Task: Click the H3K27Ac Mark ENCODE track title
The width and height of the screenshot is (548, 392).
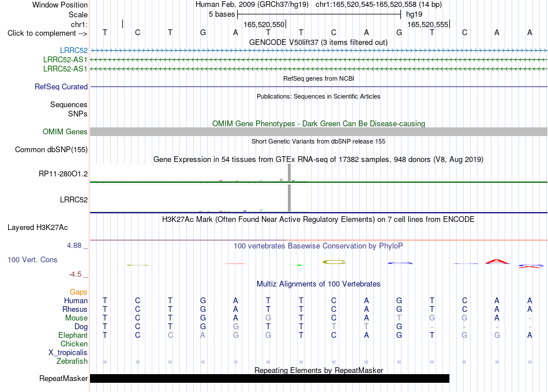Action: pos(318,220)
